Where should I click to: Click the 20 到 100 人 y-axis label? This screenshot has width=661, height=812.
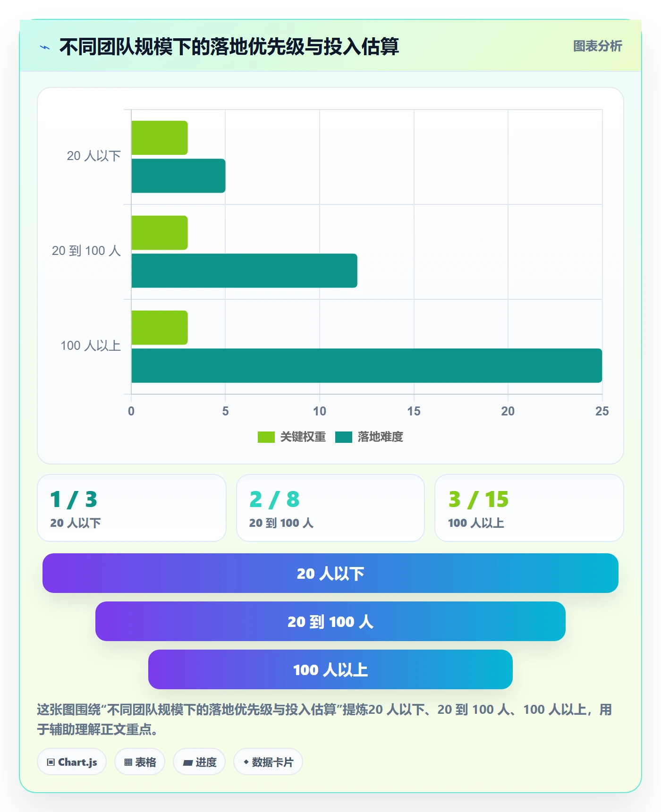click(86, 251)
